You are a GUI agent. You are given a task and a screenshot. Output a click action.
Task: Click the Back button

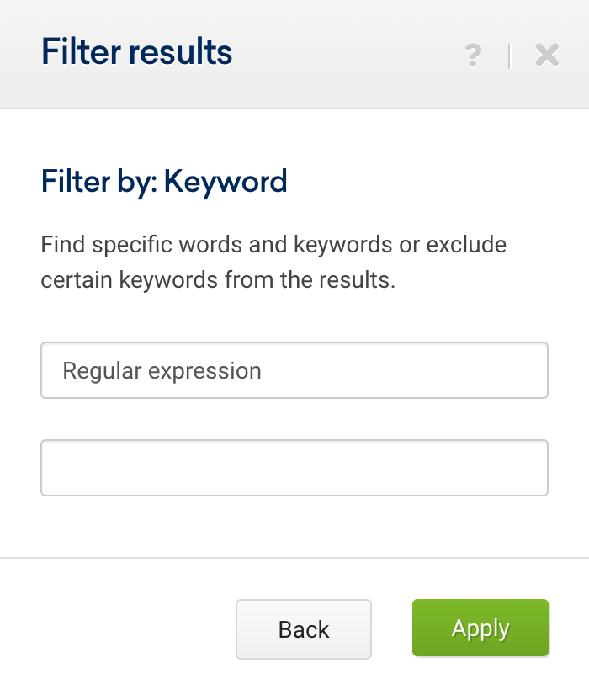click(x=304, y=629)
